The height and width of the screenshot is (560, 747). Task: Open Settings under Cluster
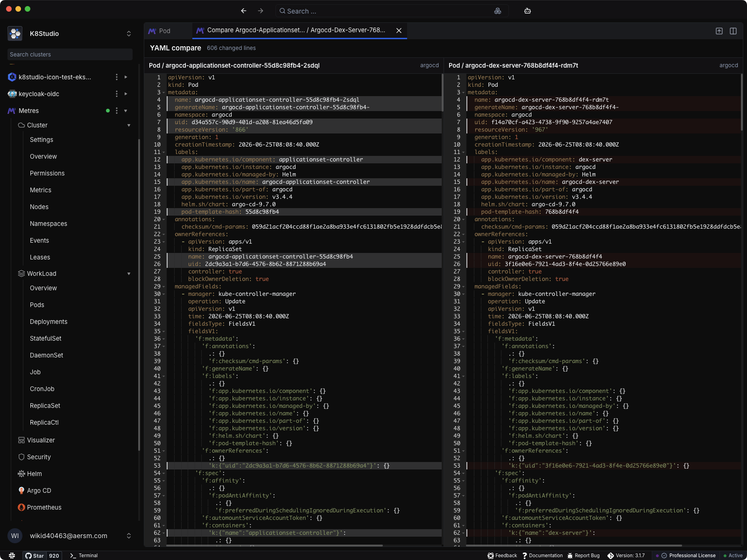42,140
